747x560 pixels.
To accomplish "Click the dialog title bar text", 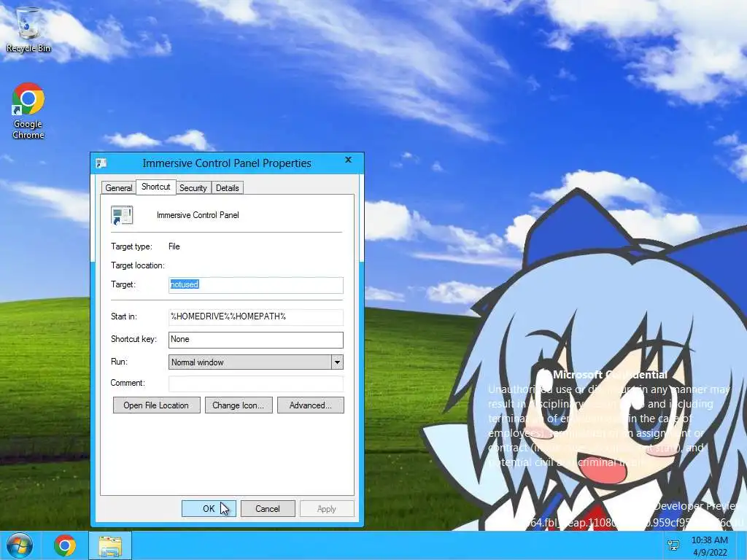I will tap(227, 163).
